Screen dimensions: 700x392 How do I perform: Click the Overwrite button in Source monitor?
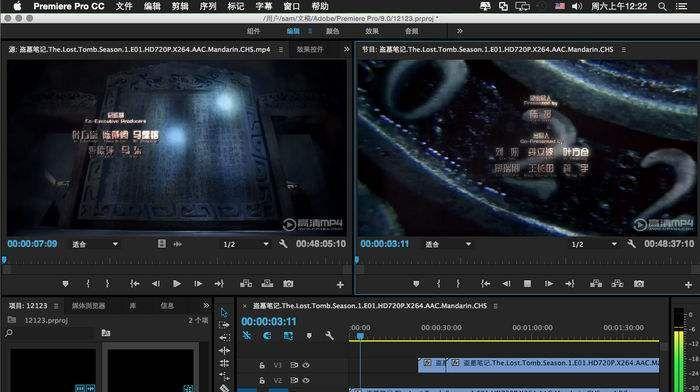(x=267, y=284)
